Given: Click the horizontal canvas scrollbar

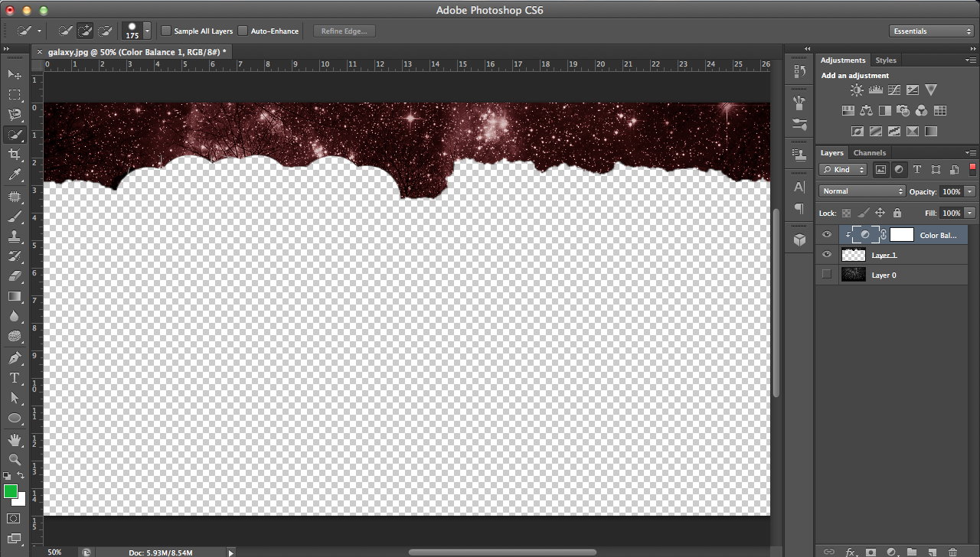Looking at the screenshot, I should [502, 552].
